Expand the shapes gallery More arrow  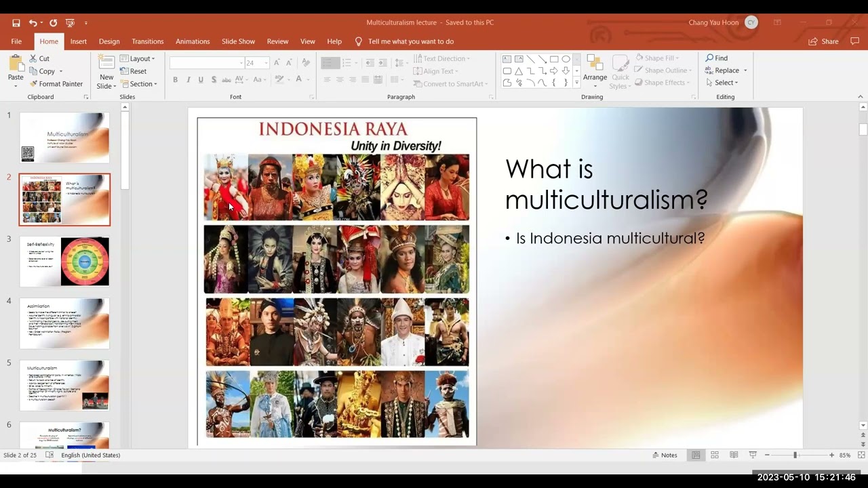pos(577,83)
